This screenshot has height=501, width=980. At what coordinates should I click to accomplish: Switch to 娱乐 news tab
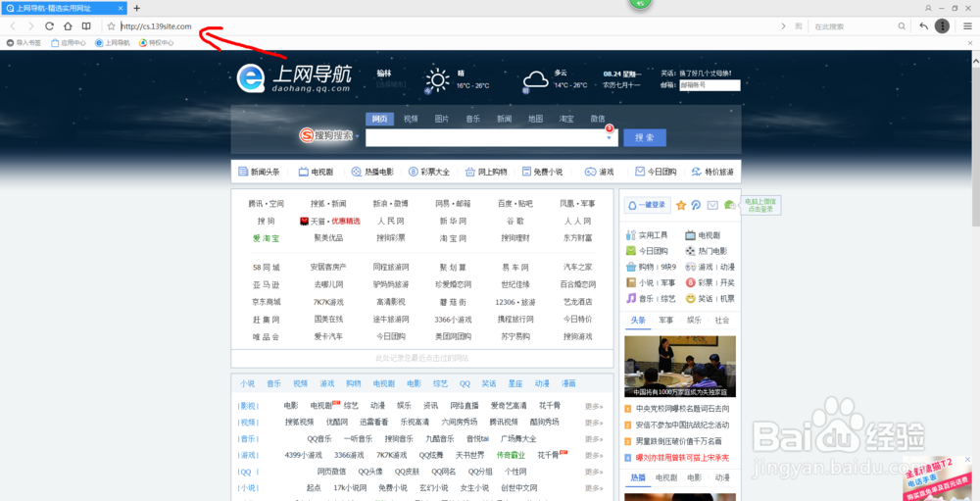[694, 321]
